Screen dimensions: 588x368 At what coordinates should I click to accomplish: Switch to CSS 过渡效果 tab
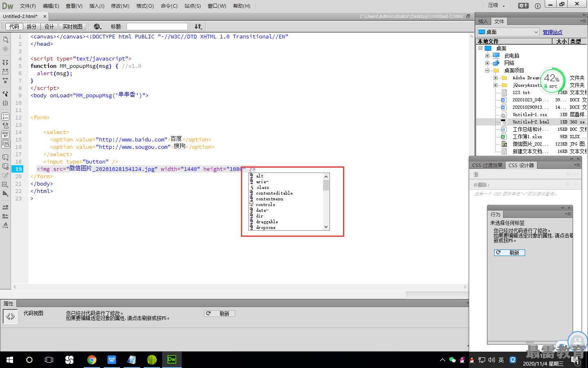coord(487,165)
